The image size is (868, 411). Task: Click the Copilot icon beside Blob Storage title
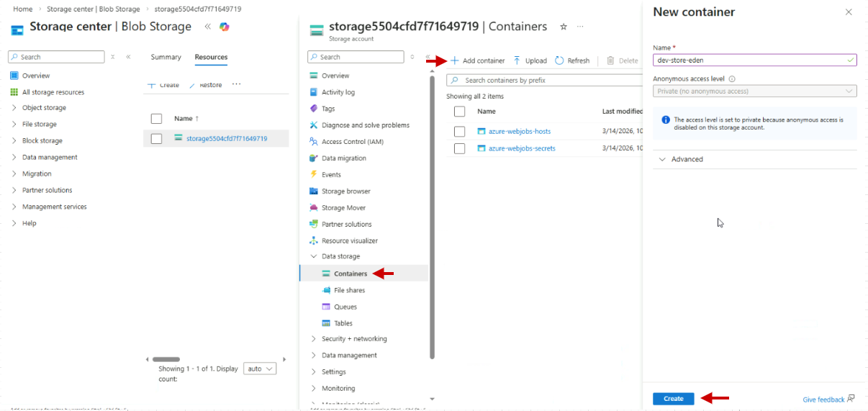pyautogui.click(x=225, y=27)
